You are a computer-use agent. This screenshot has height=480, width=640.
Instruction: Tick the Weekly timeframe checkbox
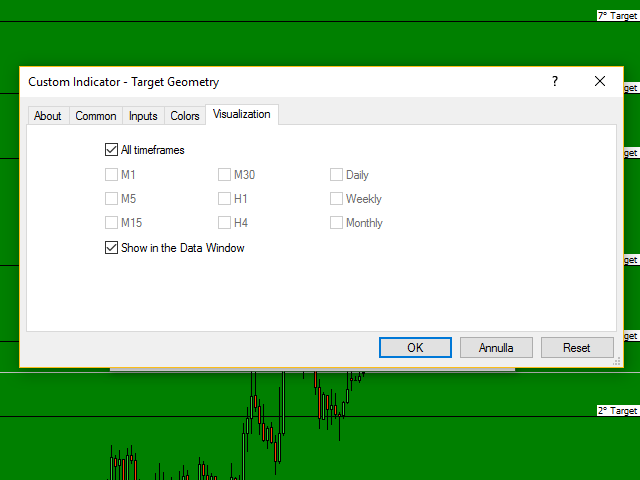[x=336, y=199]
